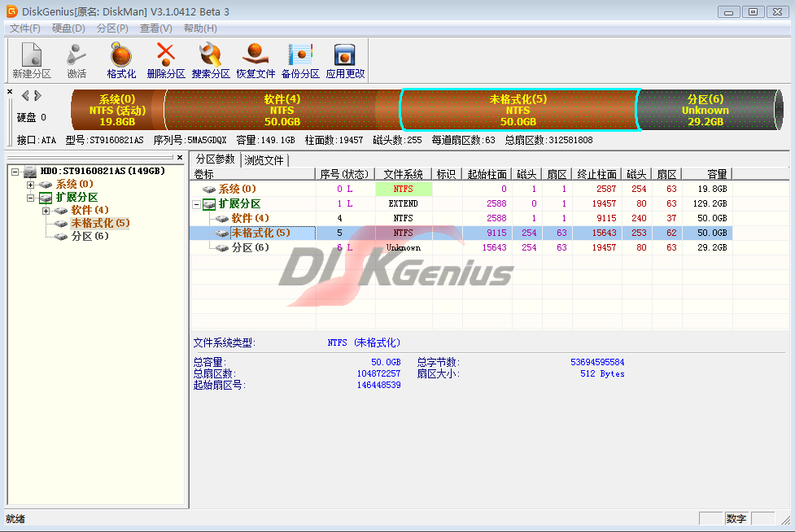Click the drive icon of 系统(0) table row
Image resolution: width=795 pixels, height=532 pixels.
(x=209, y=189)
